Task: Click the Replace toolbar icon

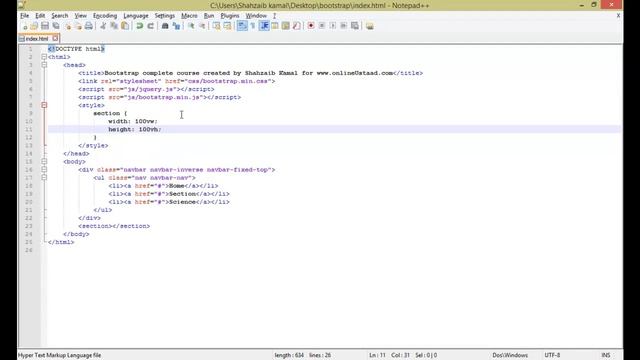Action: point(176,26)
